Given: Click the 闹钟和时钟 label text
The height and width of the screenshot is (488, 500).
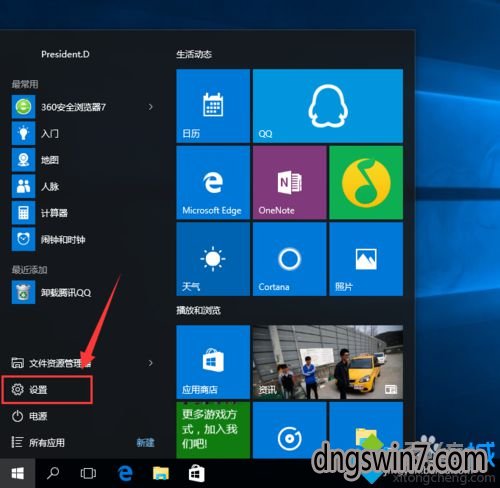Looking at the screenshot, I should point(63,240).
